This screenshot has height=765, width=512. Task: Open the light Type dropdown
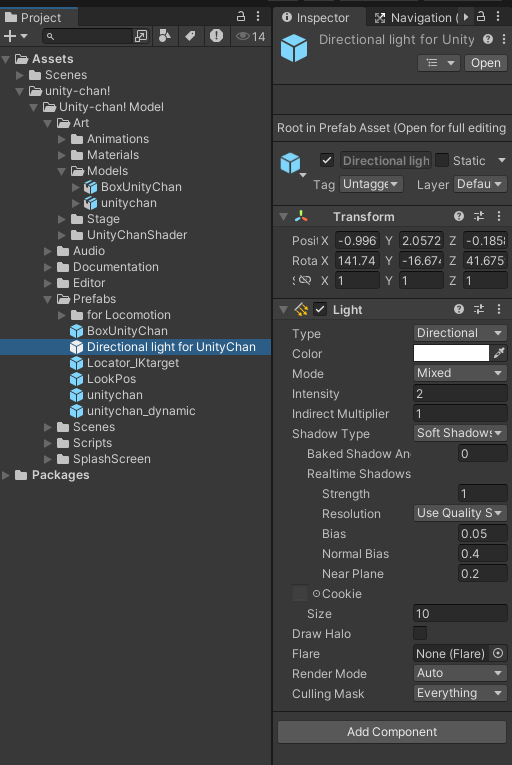click(x=460, y=333)
